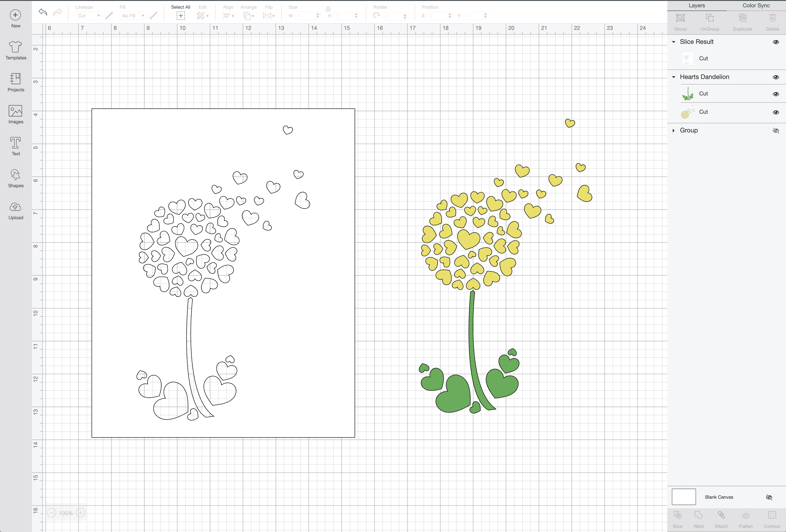Show the hidden Group layer
The width and height of the screenshot is (786, 532).
776,131
